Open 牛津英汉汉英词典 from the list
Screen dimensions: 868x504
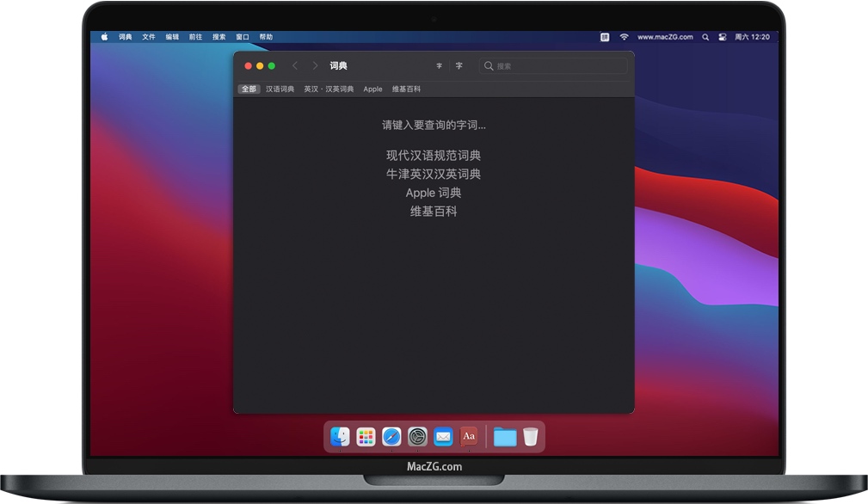click(x=433, y=174)
